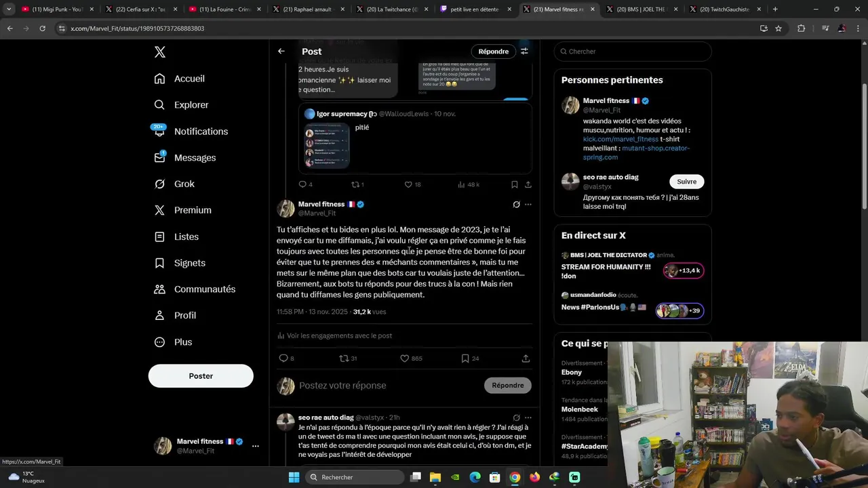Click Grok icon on seo rae reply
The image size is (868, 488).
(x=516, y=418)
